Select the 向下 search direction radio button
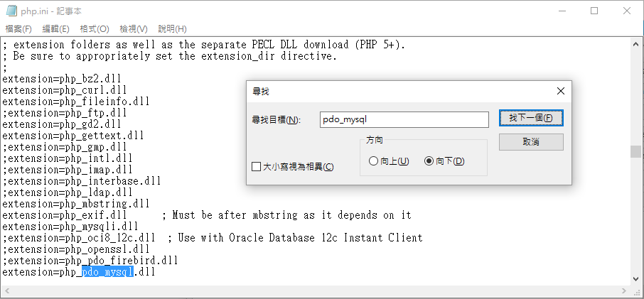The height and width of the screenshot is (299, 644). [x=429, y=161]
